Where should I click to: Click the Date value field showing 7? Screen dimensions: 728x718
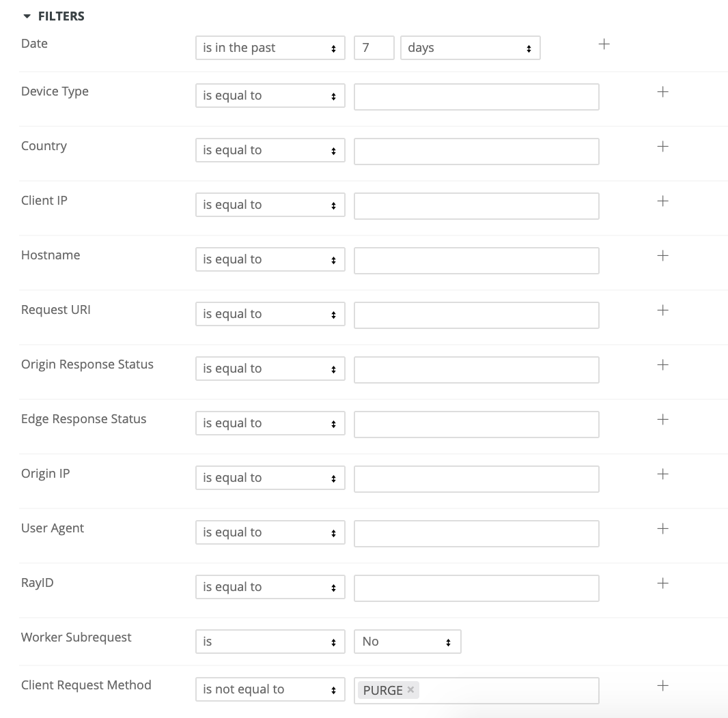coord(374,48)
